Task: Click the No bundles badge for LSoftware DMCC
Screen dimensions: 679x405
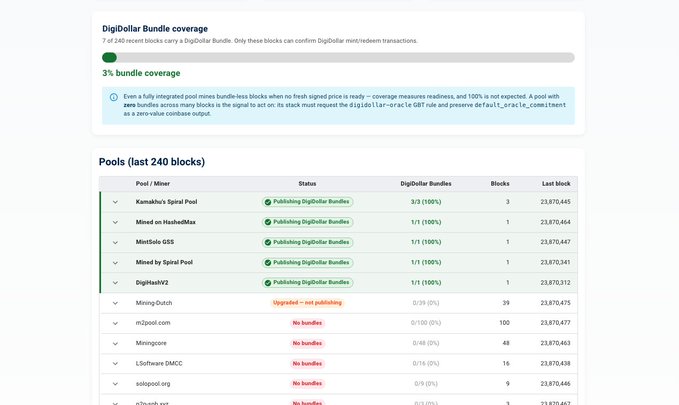Action: point(307,363)
